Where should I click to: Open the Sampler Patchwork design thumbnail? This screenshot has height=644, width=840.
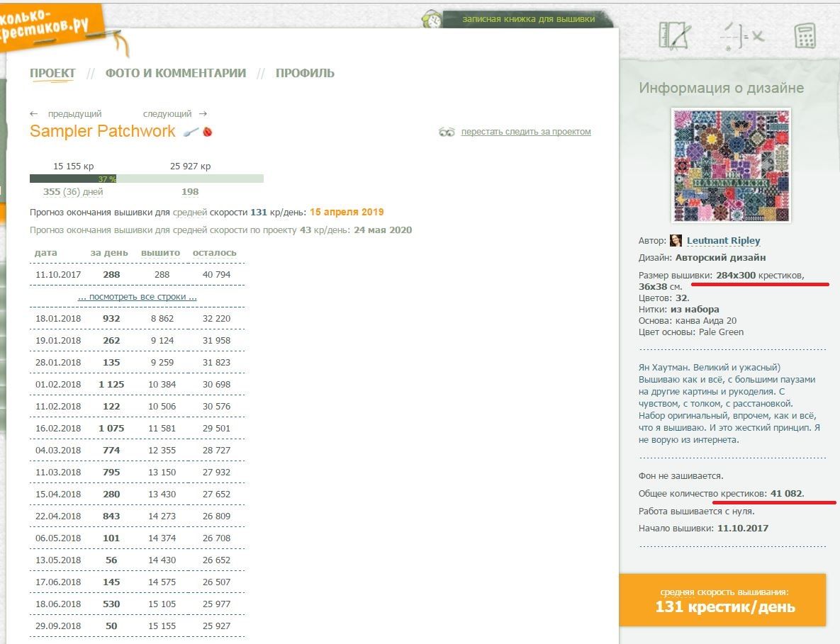(731, 165)
